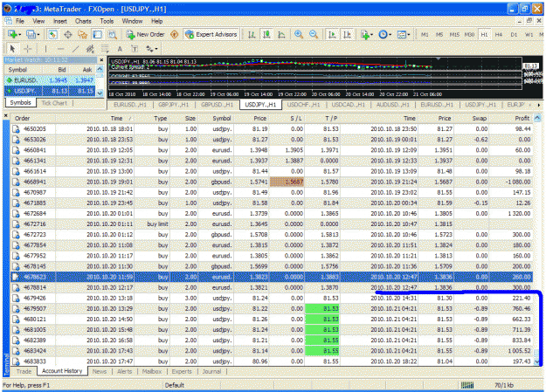Image resolution: width=546 pixels, height=392 pixels.
Task: Select the text label A tool
Action: 120,49
